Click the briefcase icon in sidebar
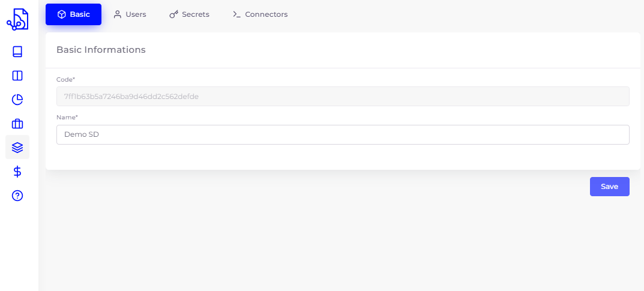This screenshot has width=644, height=291. [x=17, y=124]
